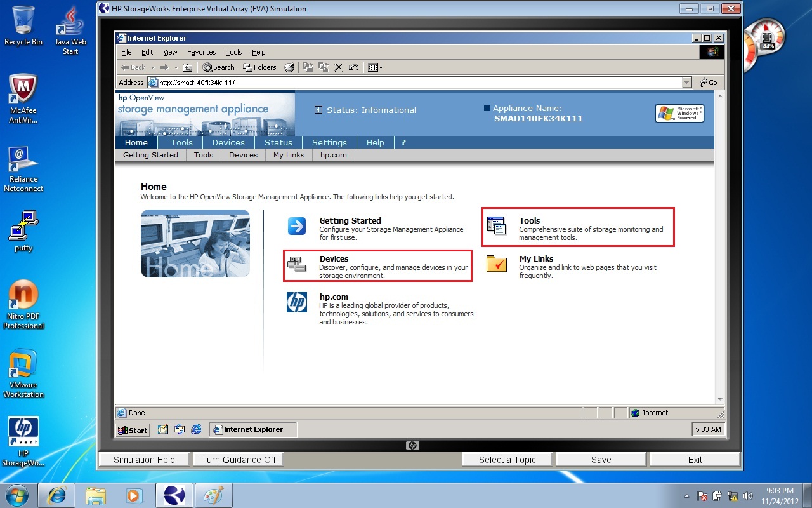Open the Address bar dropdown arrow

(686, 83)
